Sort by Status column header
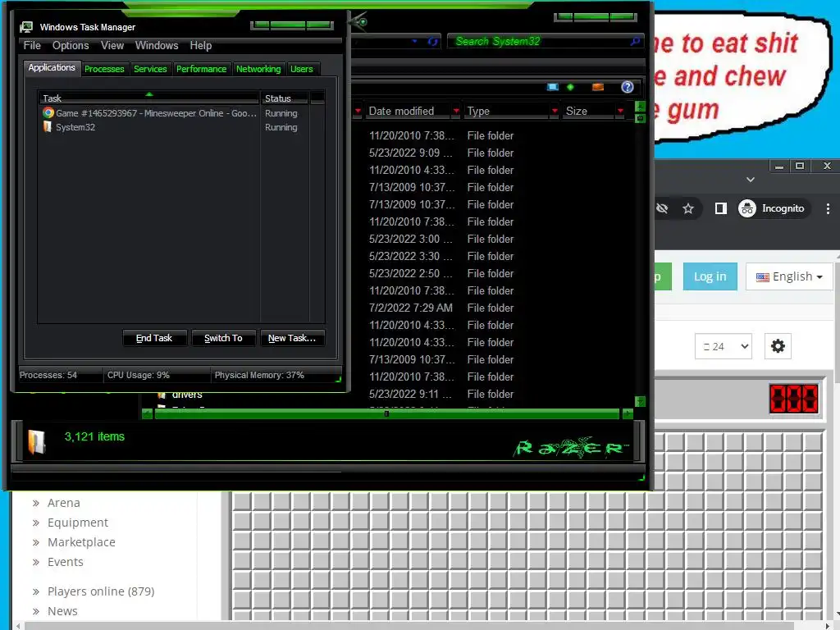The width and height of the screenshot is (840, 630). pyautogui.click(x=284, y=98)
